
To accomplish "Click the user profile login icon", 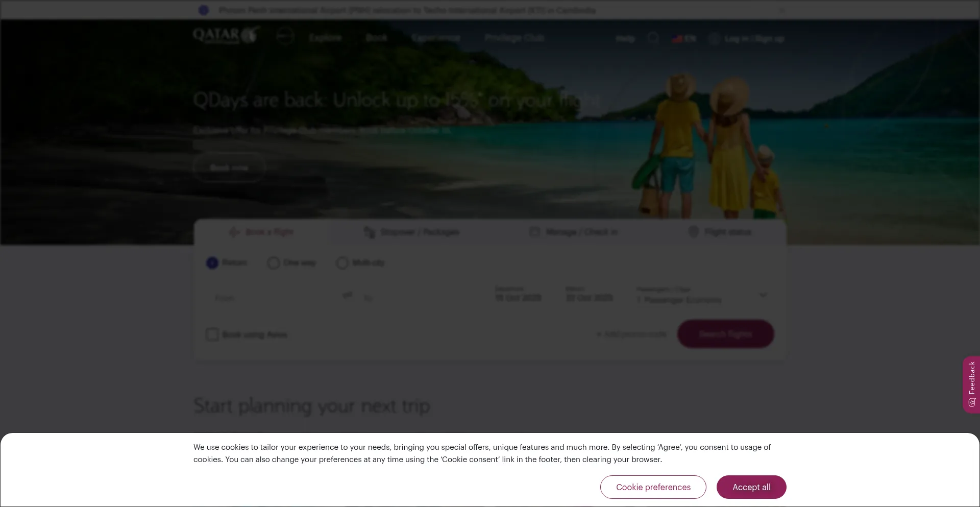I will click(x=715, y=39).
